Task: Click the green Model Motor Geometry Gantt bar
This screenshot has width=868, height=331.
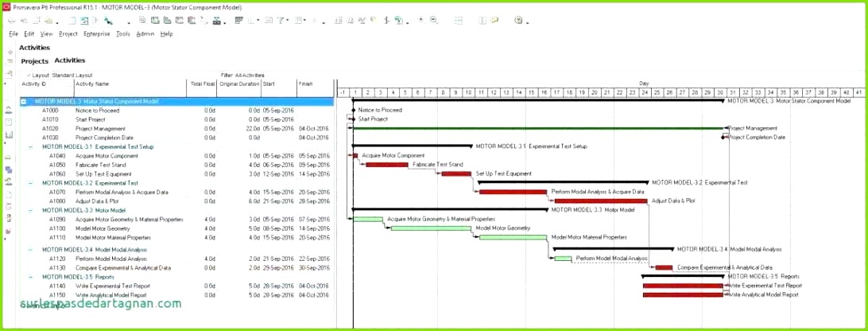Action: coord(432,228)
